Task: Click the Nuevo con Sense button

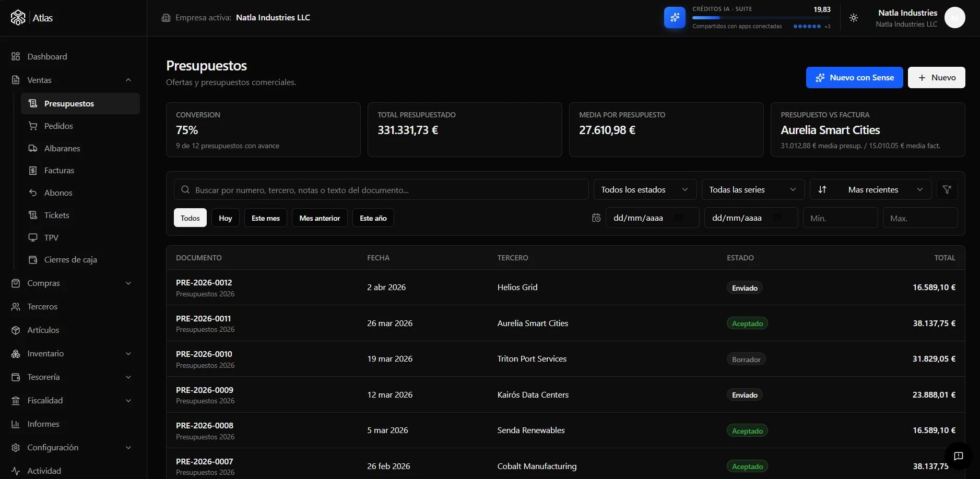Action: [854, 77]
